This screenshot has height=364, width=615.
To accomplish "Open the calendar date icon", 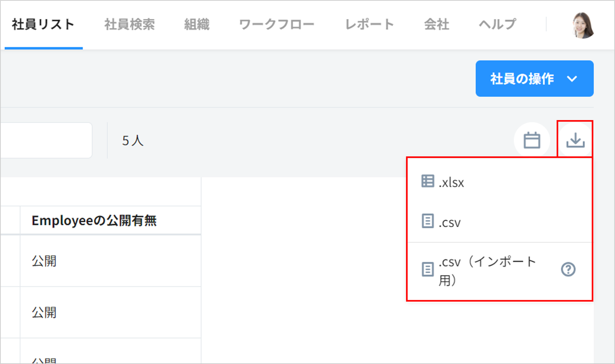I will coord(532,140).
